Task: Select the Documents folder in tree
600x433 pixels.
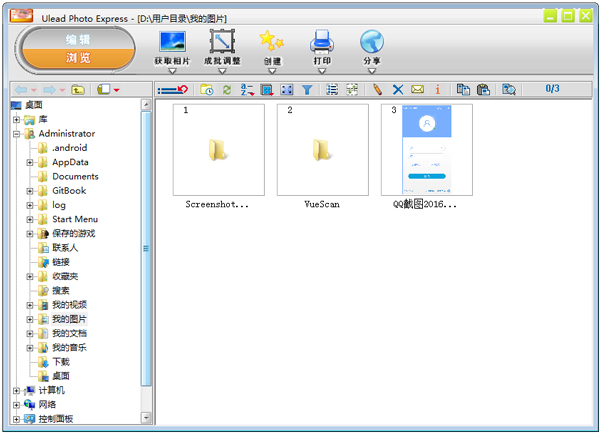Action: click(x=75, y=176)
